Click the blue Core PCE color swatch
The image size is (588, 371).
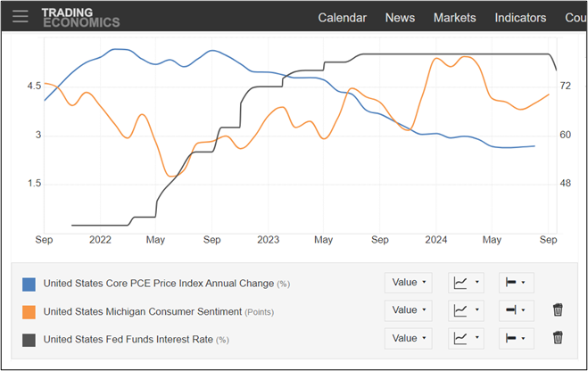[29, 284]
